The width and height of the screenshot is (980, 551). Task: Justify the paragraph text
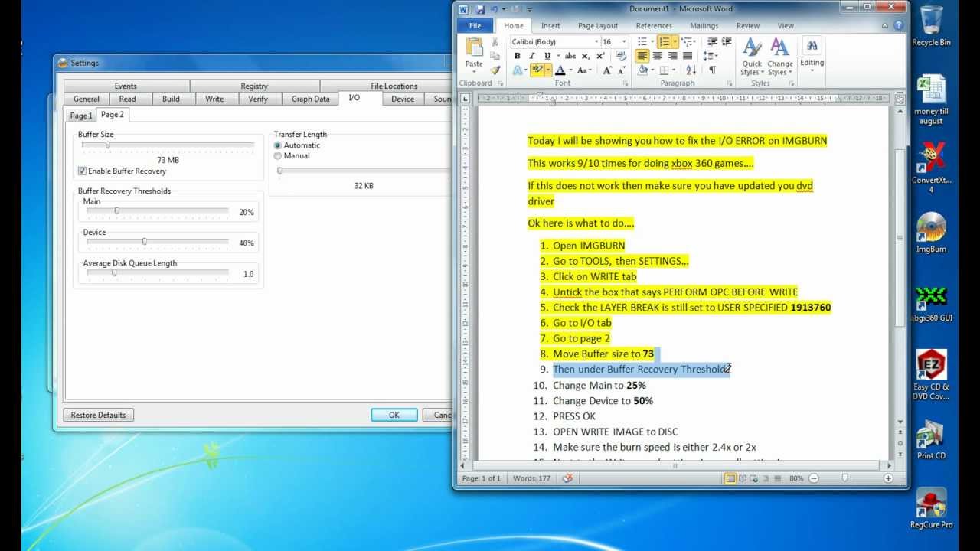point(687,56)
